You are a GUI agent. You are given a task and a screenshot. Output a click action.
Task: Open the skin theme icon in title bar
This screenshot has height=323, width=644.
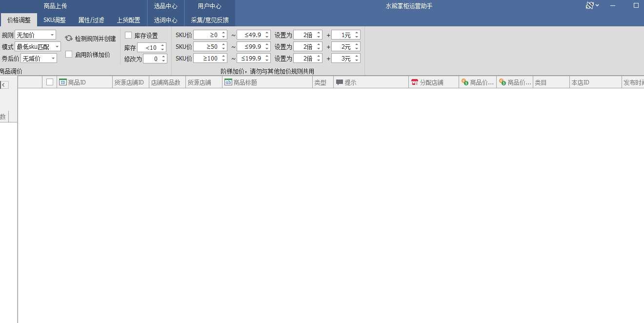pyautogui.click(x=590, y=6)
